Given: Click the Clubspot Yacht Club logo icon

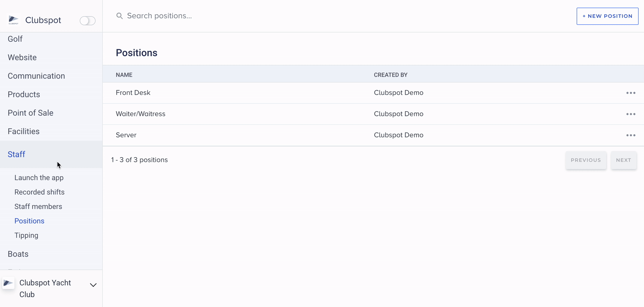Looking at the screenshot, I should (8, 283).
